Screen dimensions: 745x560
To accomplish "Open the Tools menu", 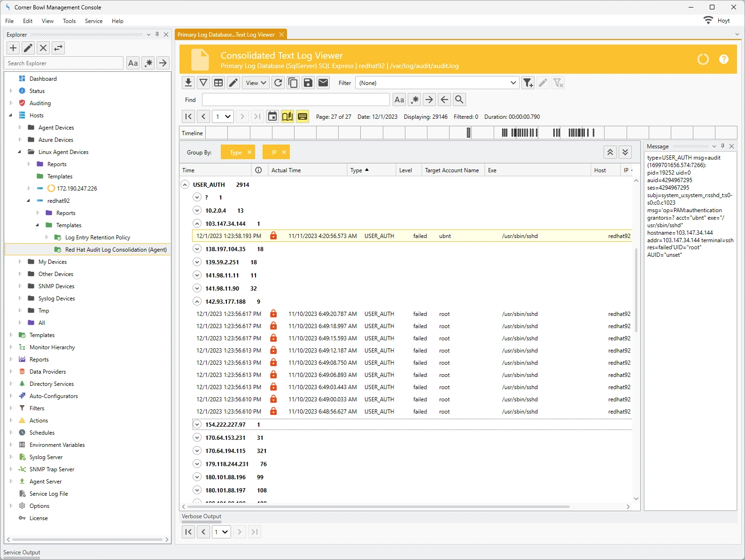I will click(69, 21).
